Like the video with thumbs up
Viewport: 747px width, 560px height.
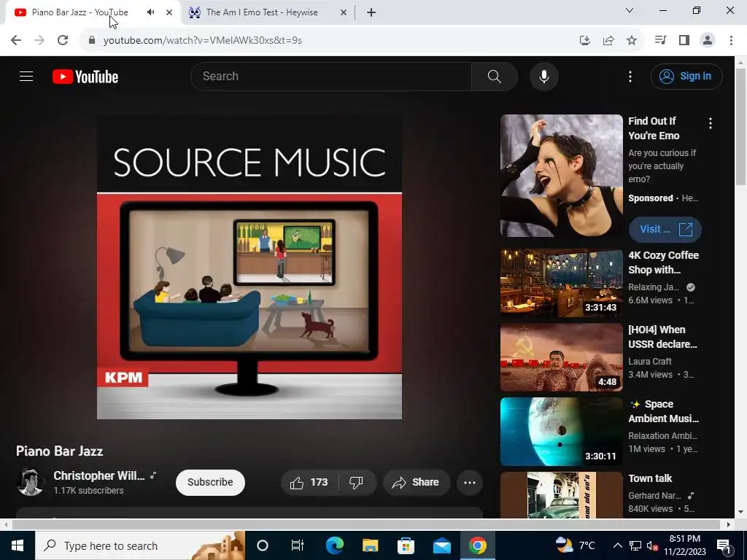click(309, 483)
